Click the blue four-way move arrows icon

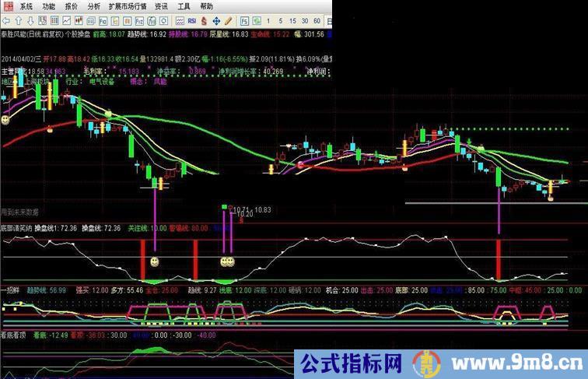(x=216, y=20)
